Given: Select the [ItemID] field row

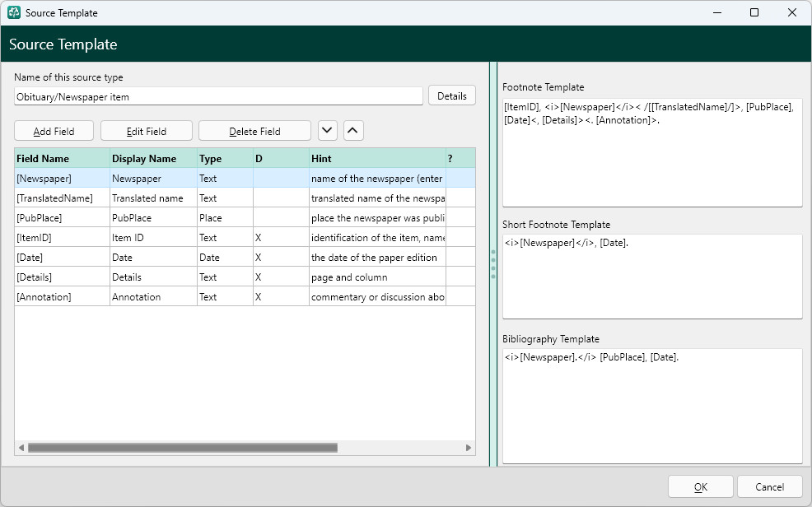Looking at the screenshot, I should click(x=245, y=238).
